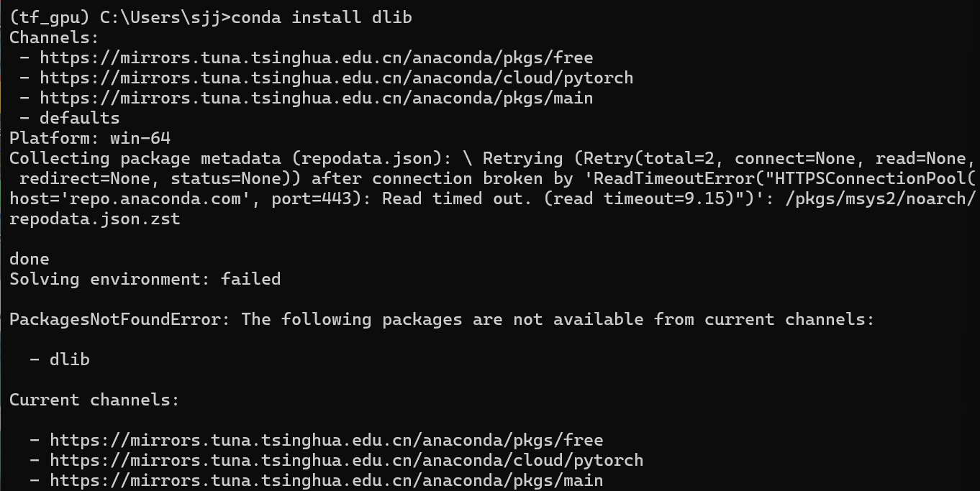Click the "Current channels:" heading
Viewport: 980px width, 491px height.
click(x=94, y=400)
